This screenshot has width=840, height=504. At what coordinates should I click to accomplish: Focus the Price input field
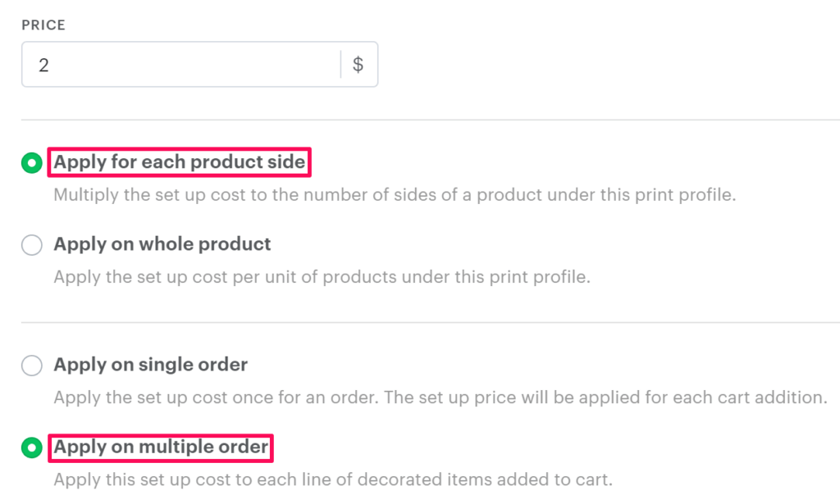pos(180,65)
